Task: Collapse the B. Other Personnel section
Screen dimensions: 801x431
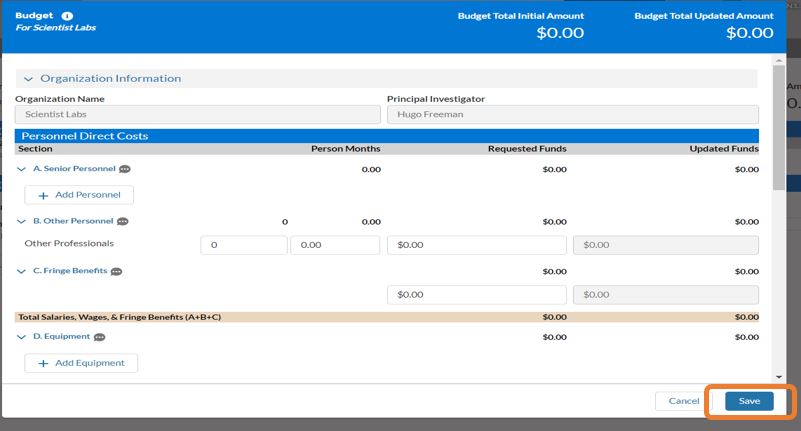Action: [x=22, y=221]
